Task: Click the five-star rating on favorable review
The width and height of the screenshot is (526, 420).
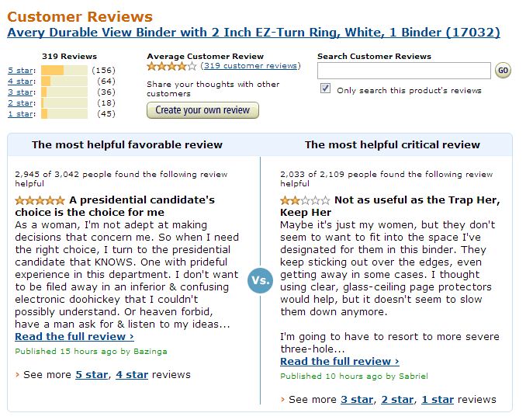Action: 40,201
